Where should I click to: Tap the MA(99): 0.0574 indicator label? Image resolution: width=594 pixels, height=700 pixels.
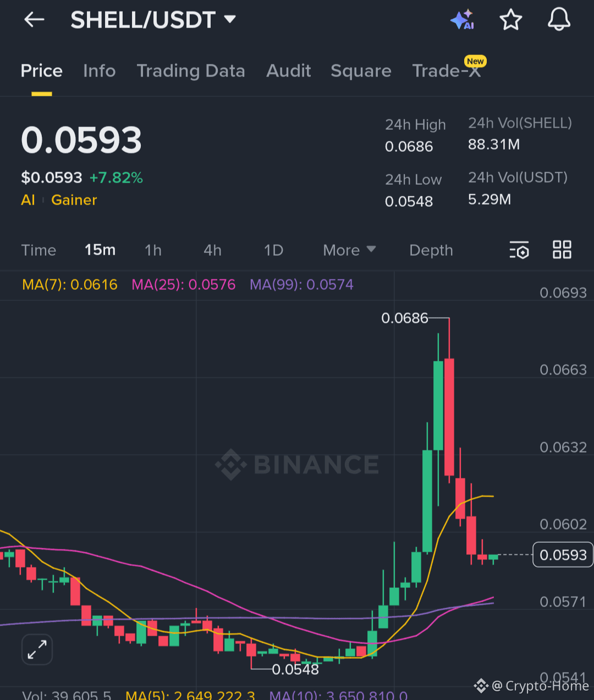[x=301, y=284]
